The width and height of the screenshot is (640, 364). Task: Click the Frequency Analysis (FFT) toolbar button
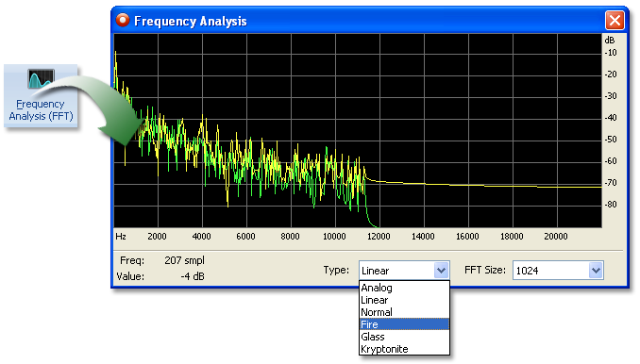(41, 95)
